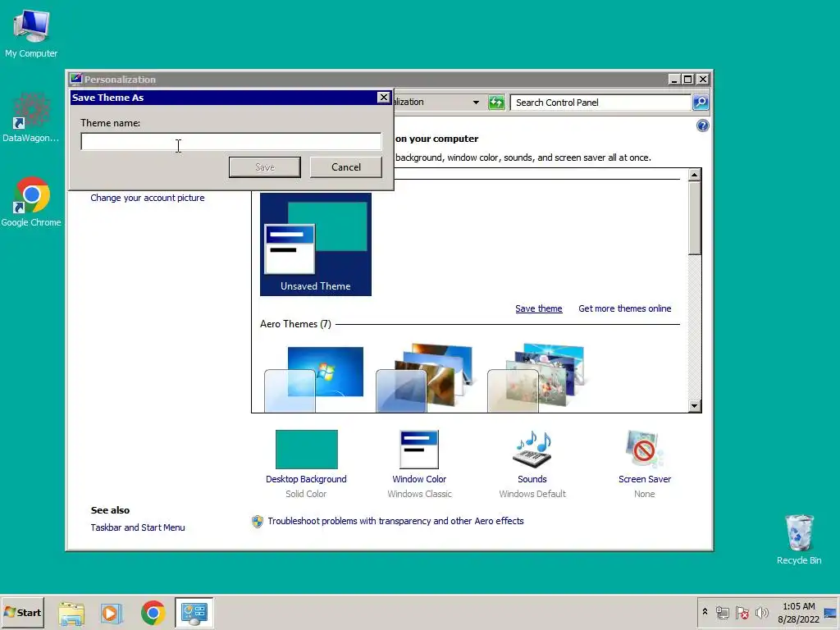Viewport: 840px width, 630px height.
Task: Open the address bar dropdown arrow
Action: [x=476, y=103]
